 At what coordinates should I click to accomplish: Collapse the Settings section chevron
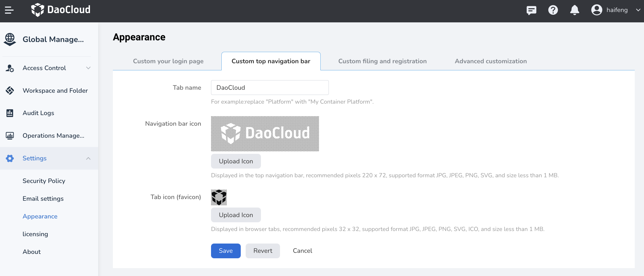coord(88,158)
